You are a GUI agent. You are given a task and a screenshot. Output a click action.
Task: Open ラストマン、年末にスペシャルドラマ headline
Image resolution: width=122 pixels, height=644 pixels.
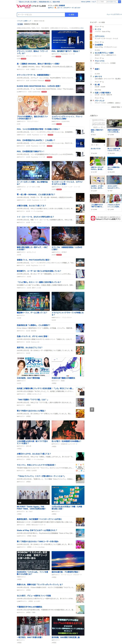coord(36,465)
